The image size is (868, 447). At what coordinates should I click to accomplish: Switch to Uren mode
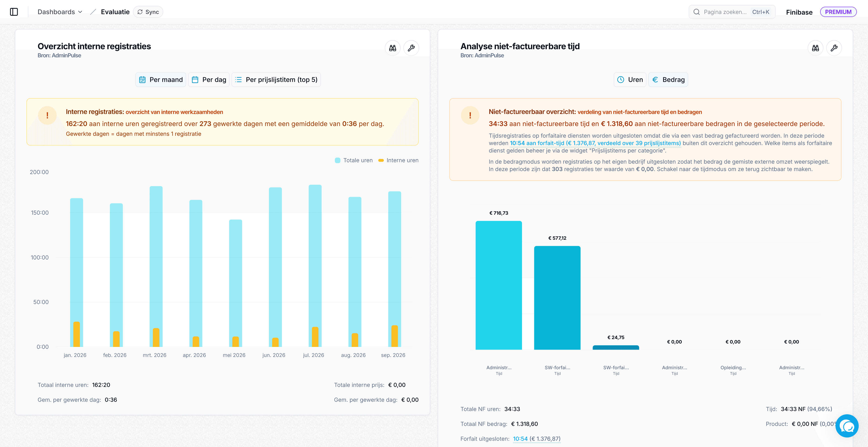630,80
